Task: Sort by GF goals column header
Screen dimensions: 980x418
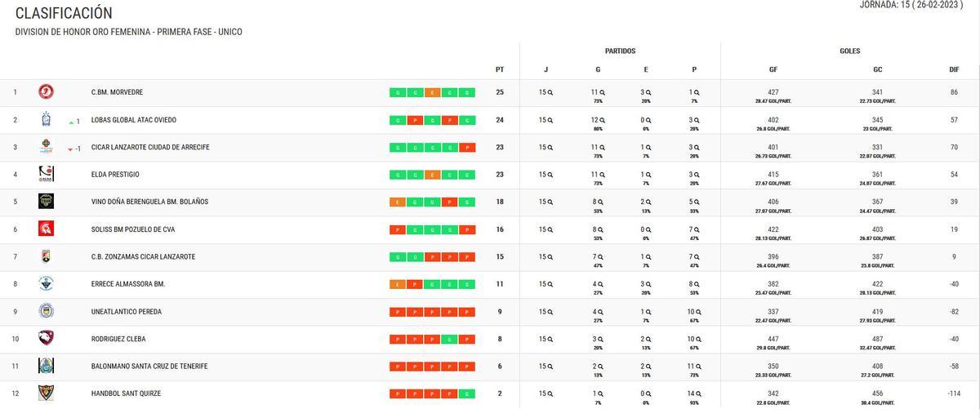Action: pos(773,70)
